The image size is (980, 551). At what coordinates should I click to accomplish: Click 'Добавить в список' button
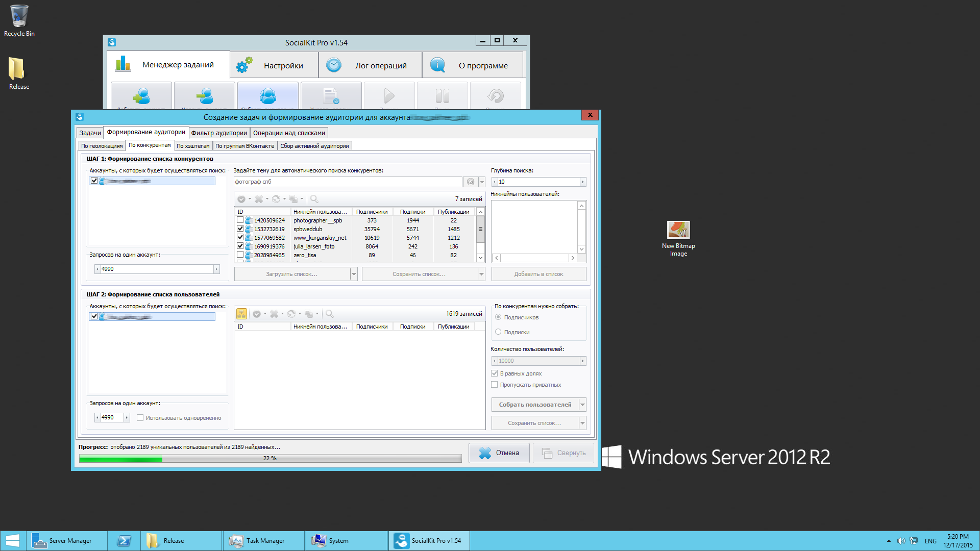pyautogui.click(x=538, y=274)
